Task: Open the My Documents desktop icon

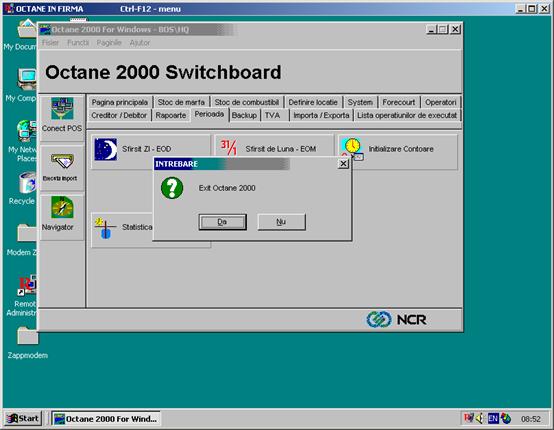Action: (27, 28)
